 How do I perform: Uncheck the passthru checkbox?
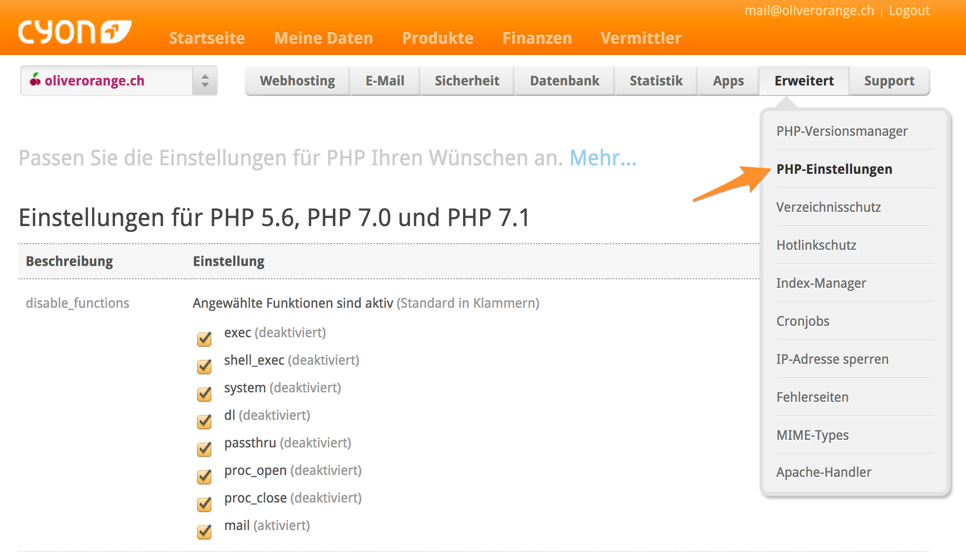pos(204,449)
